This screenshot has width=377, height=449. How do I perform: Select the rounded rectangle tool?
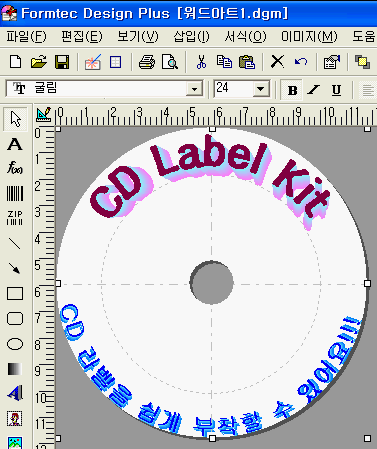(15, 318)
